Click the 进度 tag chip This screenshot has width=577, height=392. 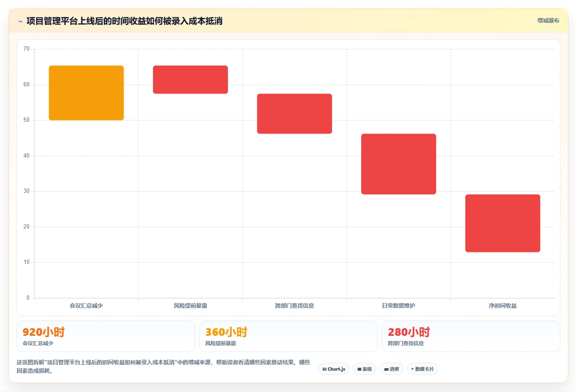coord(392,369)
